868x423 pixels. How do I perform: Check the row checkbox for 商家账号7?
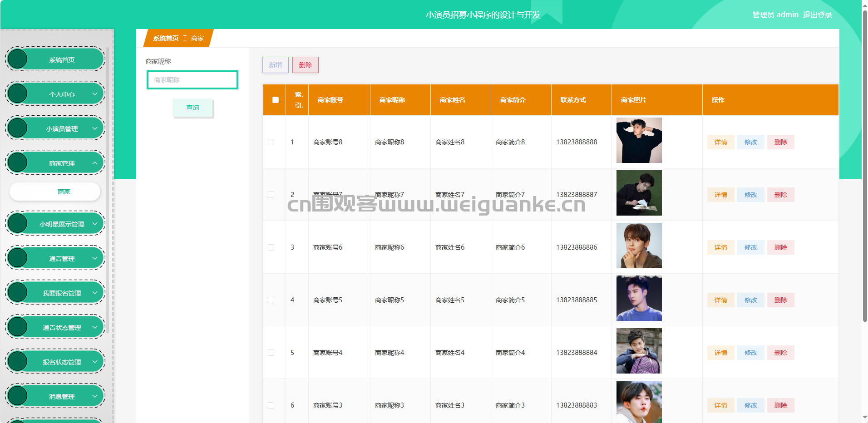(271, 195)
